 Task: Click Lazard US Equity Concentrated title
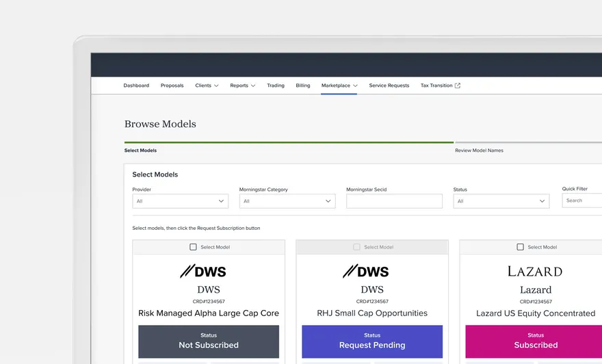(x=536, y=313)
